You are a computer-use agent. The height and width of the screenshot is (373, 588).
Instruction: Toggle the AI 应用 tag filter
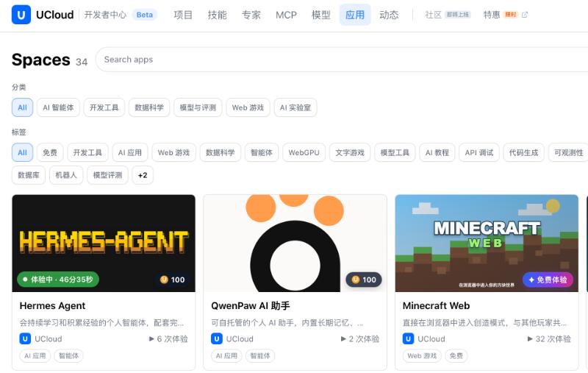[x=130, y=153]
